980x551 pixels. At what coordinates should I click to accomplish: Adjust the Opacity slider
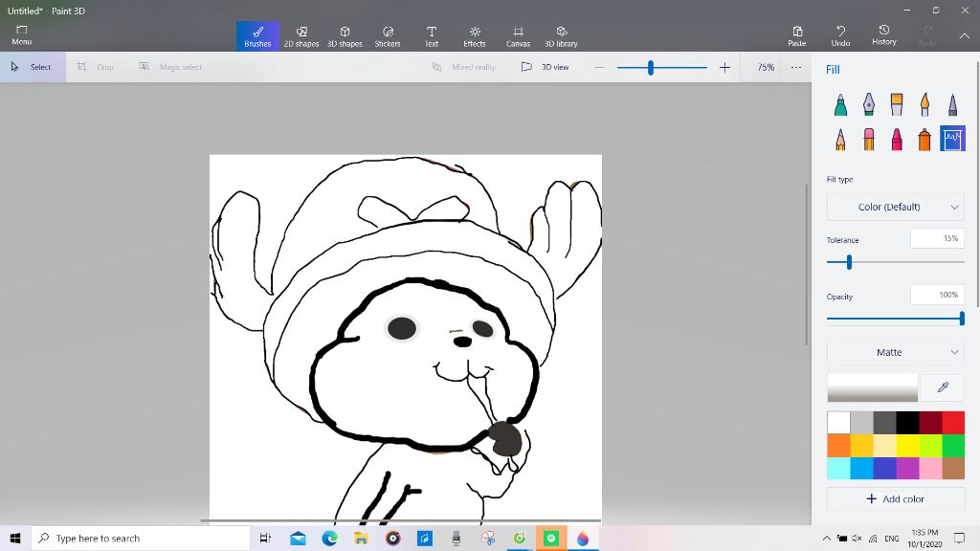(961, 319)
